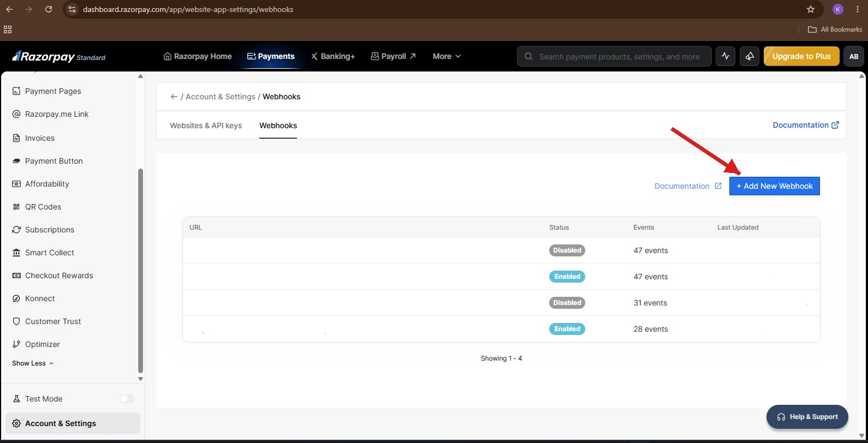The width and height of the screenshot is (868, 443).
Task: Open All Bookmarks folder
Action: tap(835, 29)
